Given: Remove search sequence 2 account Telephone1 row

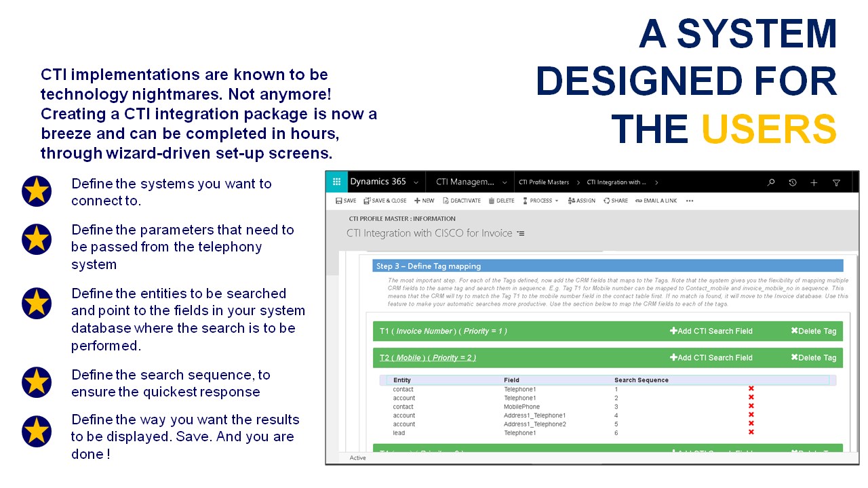Looking at the screenshot, I should click(751, 398).
